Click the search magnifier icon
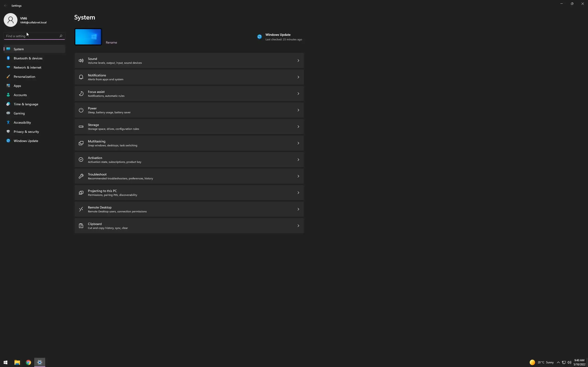This screenshot has width=588, height=367. pos(61,36)
